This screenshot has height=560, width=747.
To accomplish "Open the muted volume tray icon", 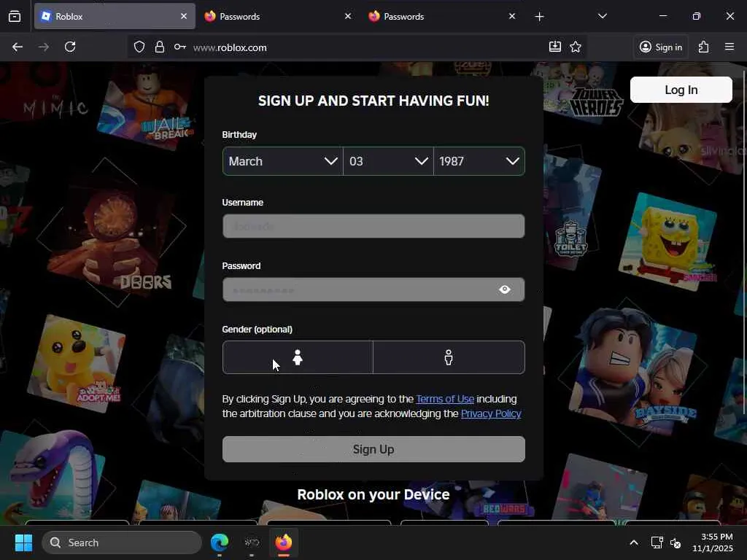I will point(676,542).
